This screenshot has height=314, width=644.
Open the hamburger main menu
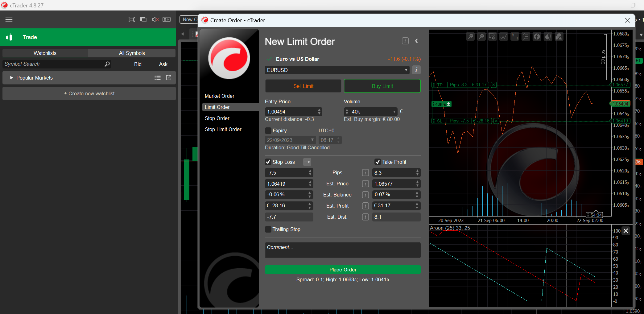[x=9, y=19]
